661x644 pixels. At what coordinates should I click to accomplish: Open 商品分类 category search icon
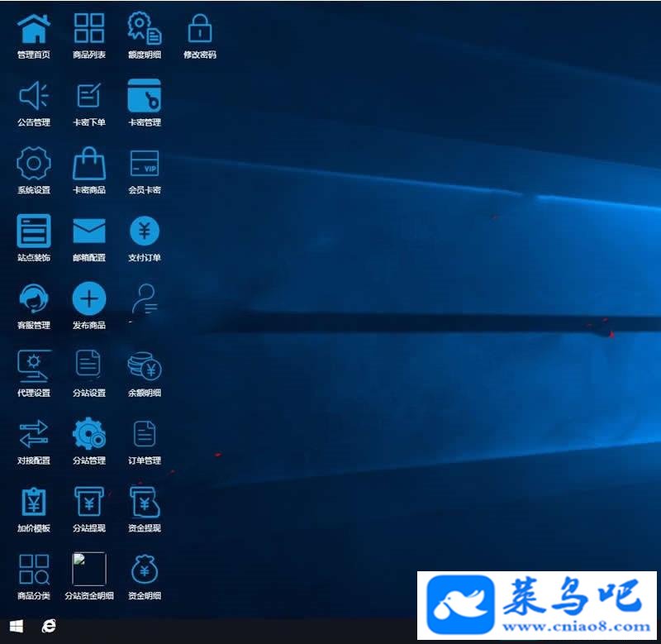[34, 570]
